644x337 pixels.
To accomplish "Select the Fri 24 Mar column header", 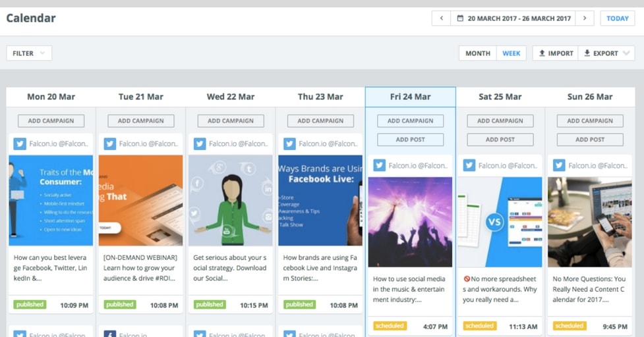I will [410, 97].
